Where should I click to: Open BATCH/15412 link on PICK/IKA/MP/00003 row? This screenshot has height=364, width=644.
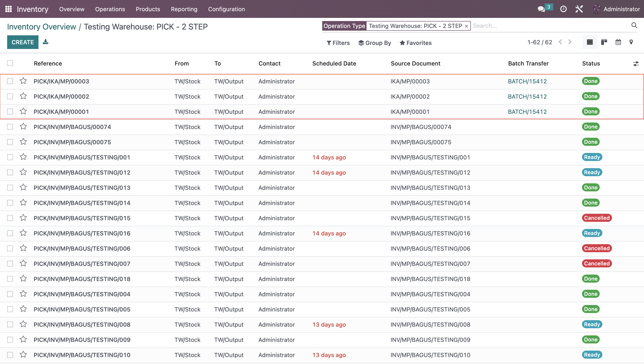click(x=527, y=81)
